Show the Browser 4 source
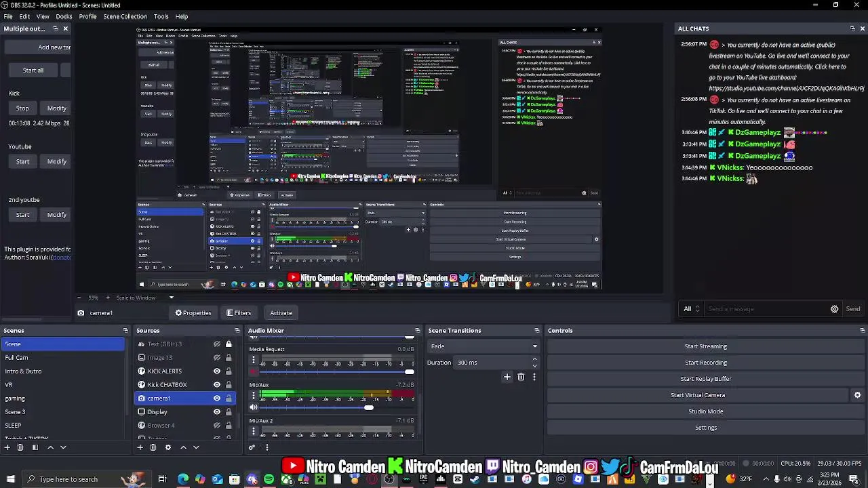868x488 pixels. 217,426
